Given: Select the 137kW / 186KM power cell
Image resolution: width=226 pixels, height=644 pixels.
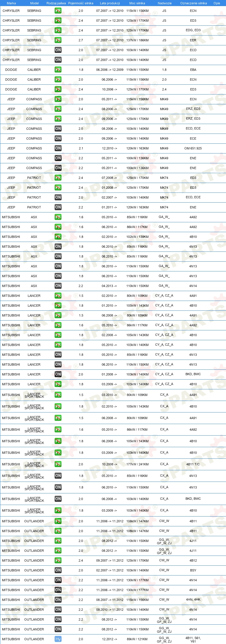Looking at the screenshot, I should click(x=137, y=40).
